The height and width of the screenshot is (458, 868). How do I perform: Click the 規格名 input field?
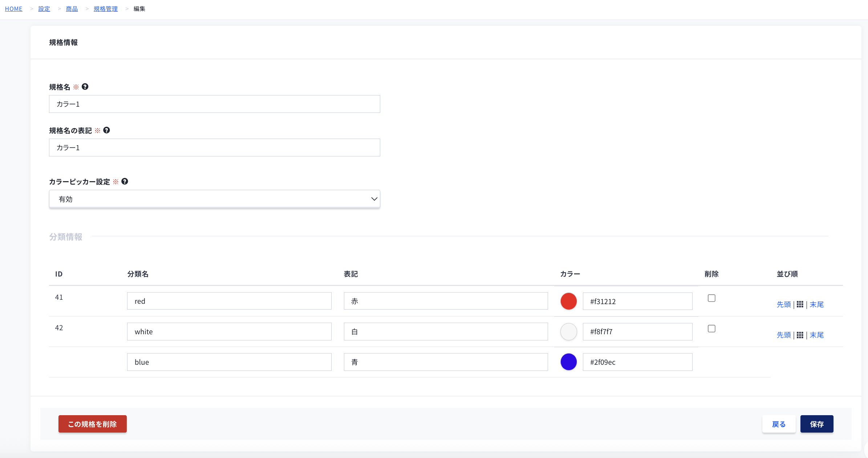pos(215,104)
